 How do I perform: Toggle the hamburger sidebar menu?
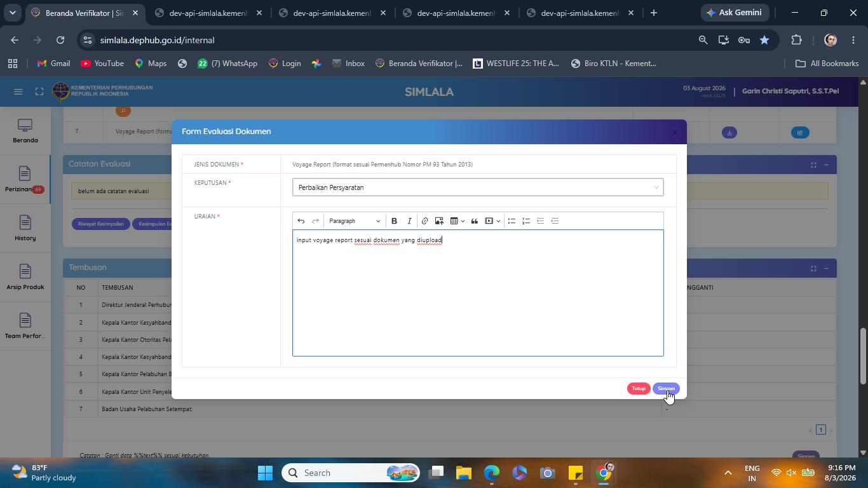[18, 91]
